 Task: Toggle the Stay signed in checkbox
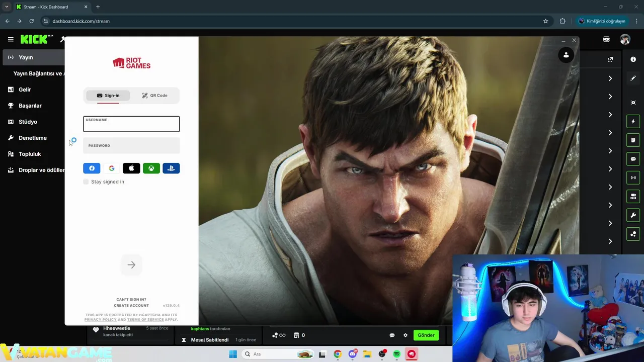[86, 182]
